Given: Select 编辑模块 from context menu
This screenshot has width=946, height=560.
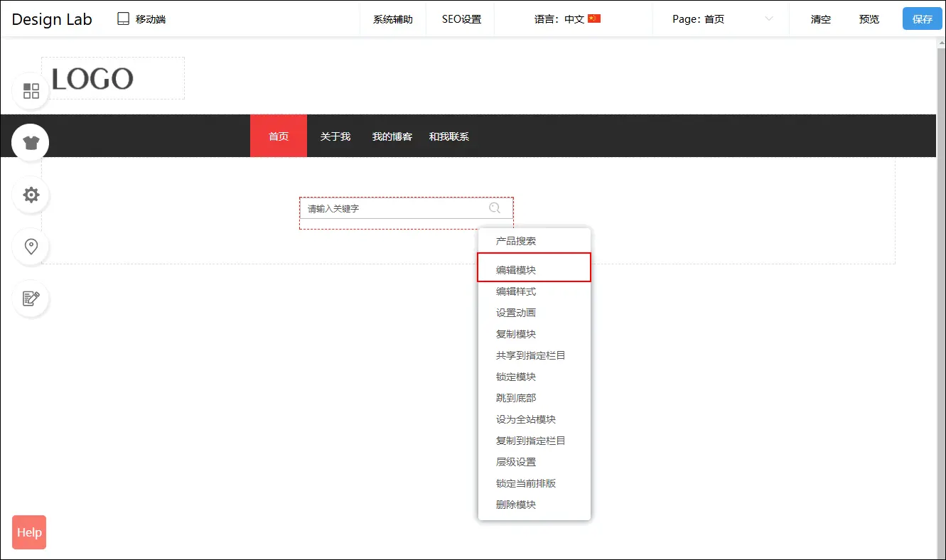Looking at the screenshot, I should (x=516, y=270).
